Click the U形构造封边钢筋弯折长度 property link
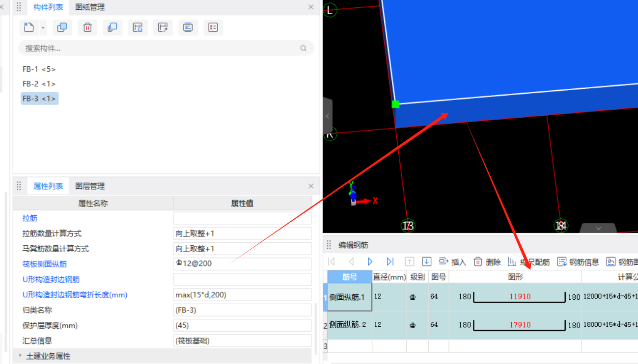The height and width of the screenshot is (364, 638). [75, 295]
